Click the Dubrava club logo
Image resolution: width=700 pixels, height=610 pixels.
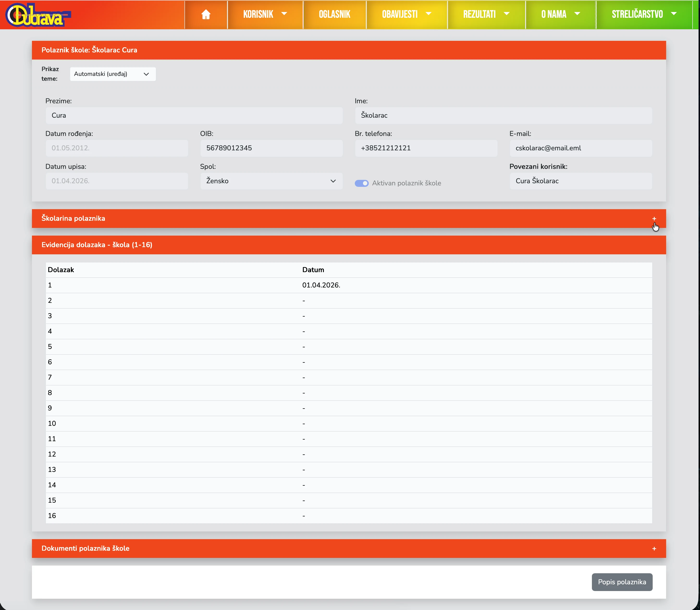[37, 15]
